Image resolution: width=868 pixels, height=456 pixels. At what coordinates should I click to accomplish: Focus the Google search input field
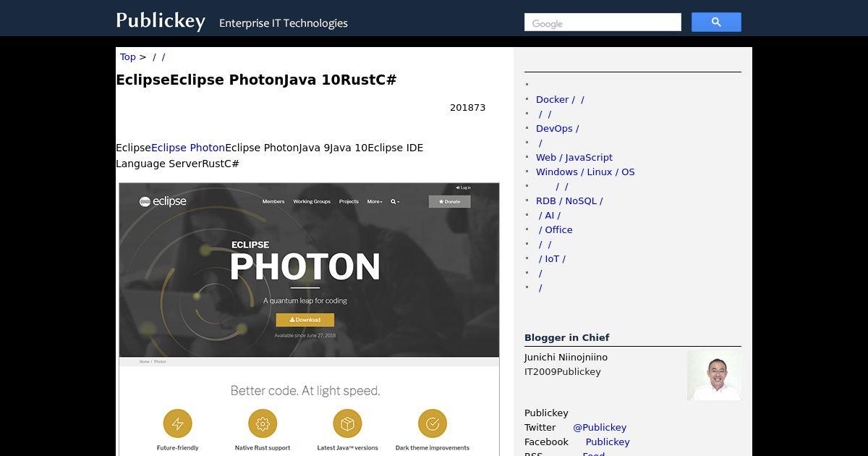tap(603, 22)
